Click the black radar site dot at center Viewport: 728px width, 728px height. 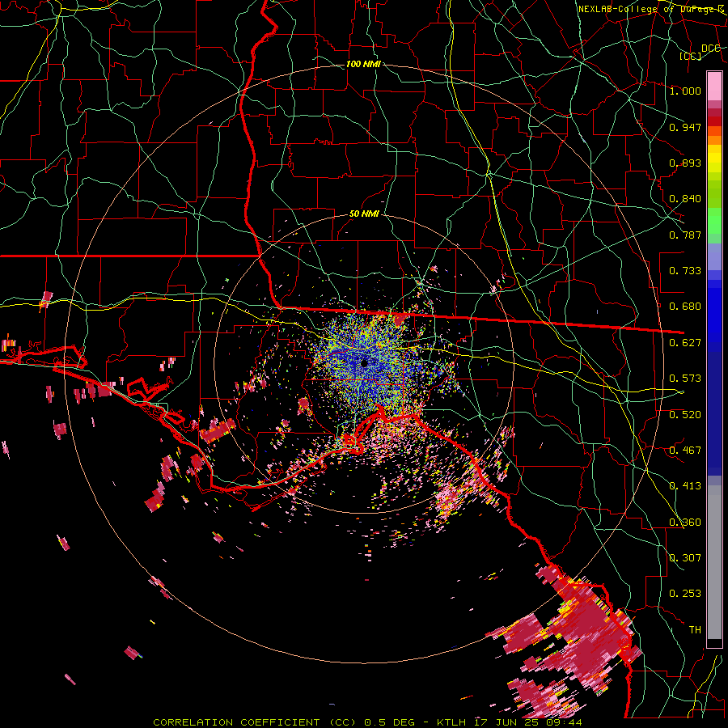tap(365, 363)
